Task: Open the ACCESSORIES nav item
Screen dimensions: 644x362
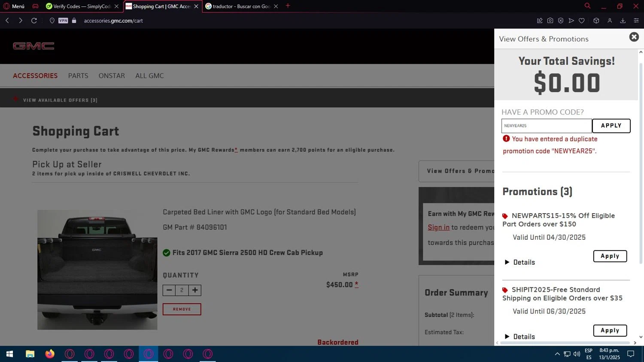Action: tap(35, 75)
